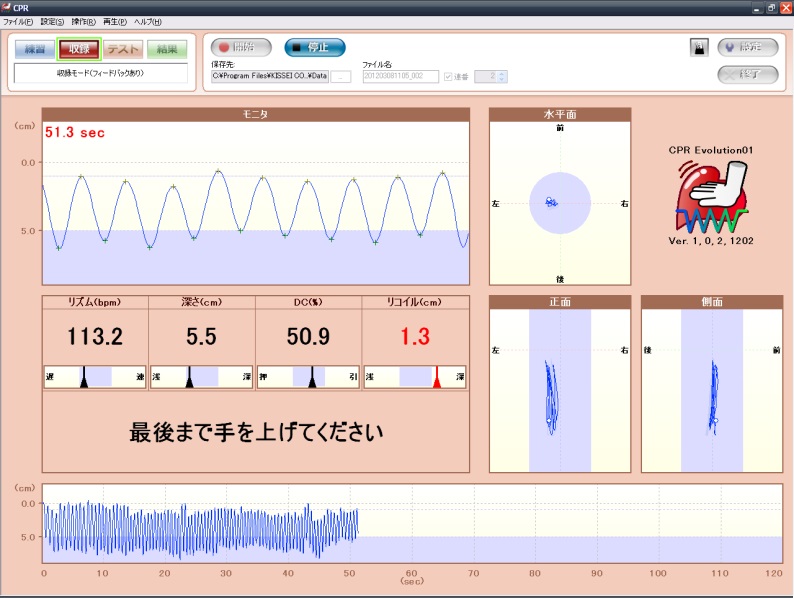
Task: Open the 再生(P) menu
Action: point(115,21)
